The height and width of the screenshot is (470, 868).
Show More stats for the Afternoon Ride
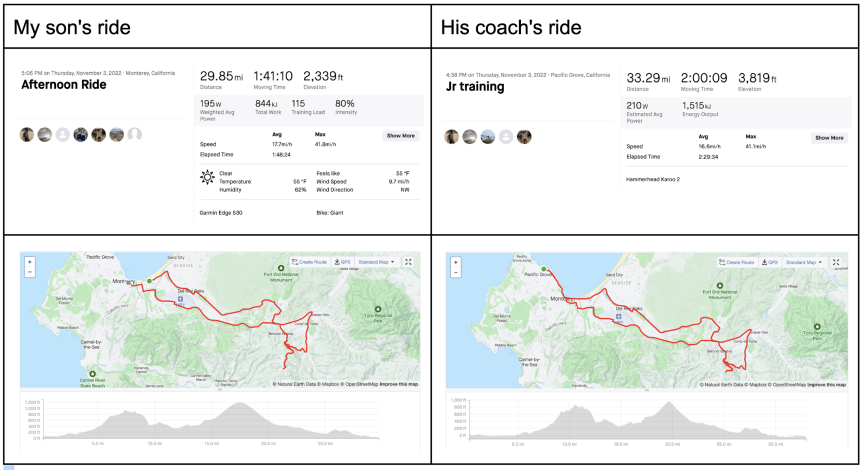pyautogui.click(x=400, y=136)
